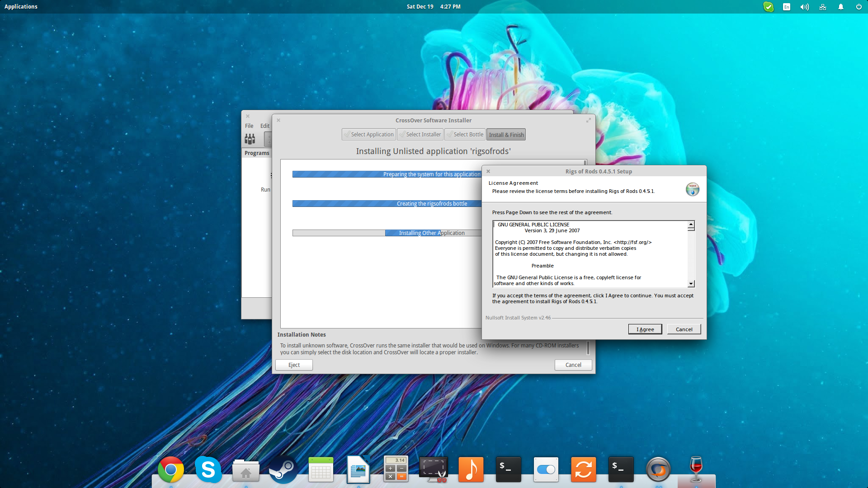
Task: Open the network indicator in top panel
Action: tap(823, 7)
